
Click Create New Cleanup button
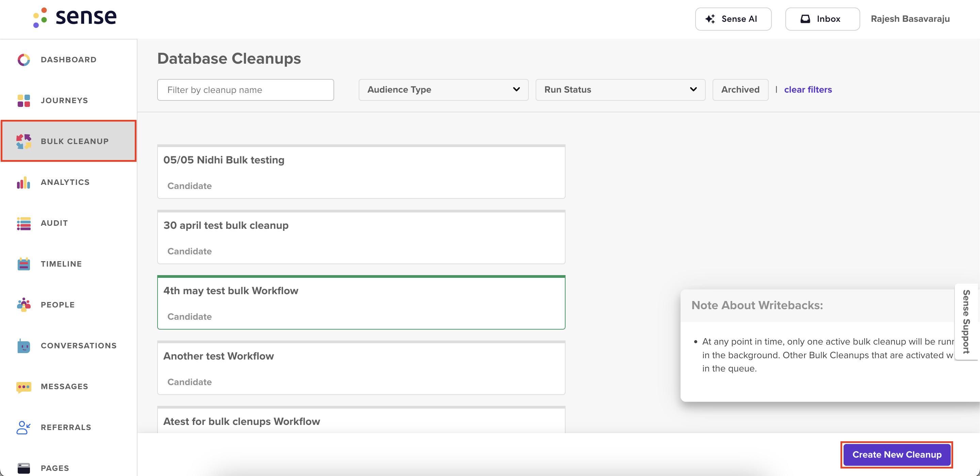point(897,455)
